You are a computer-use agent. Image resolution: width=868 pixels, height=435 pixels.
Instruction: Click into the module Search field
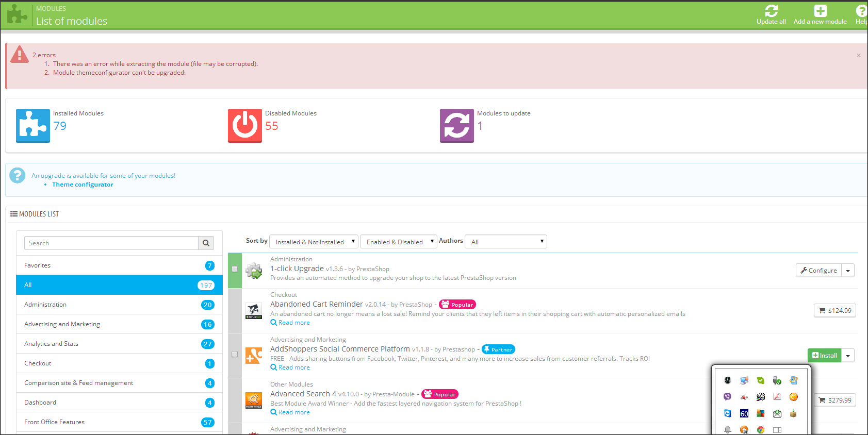[x=111, y=243]
